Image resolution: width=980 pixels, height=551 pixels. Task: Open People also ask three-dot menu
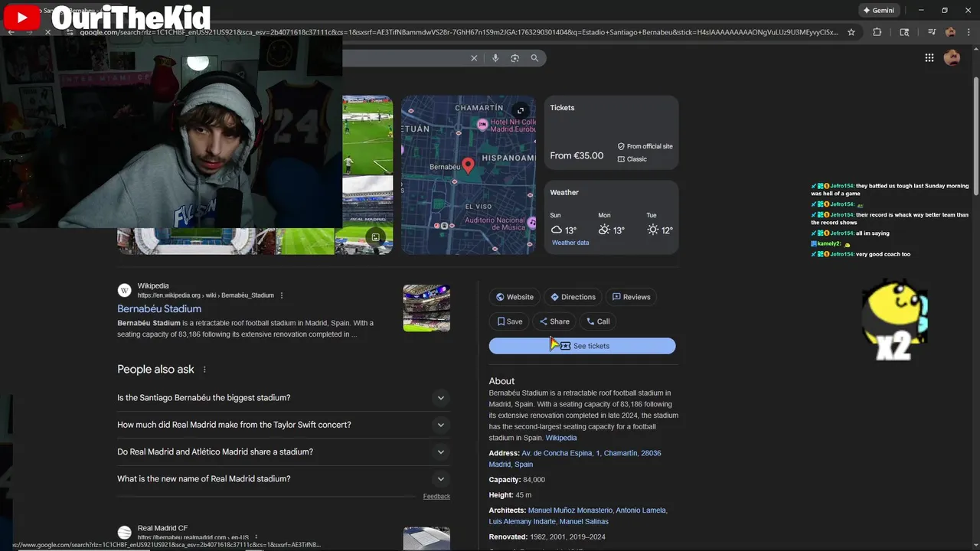coord(204,370)
